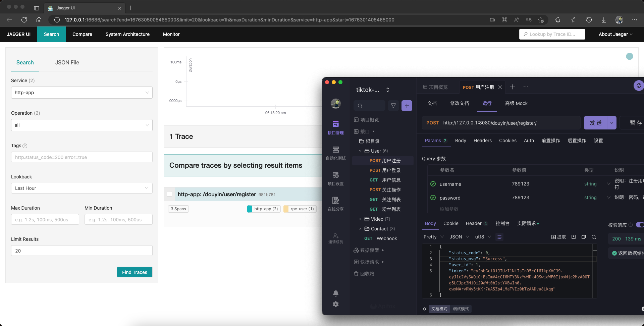Open JSON response type dropdown

click(x=459, y=237)
